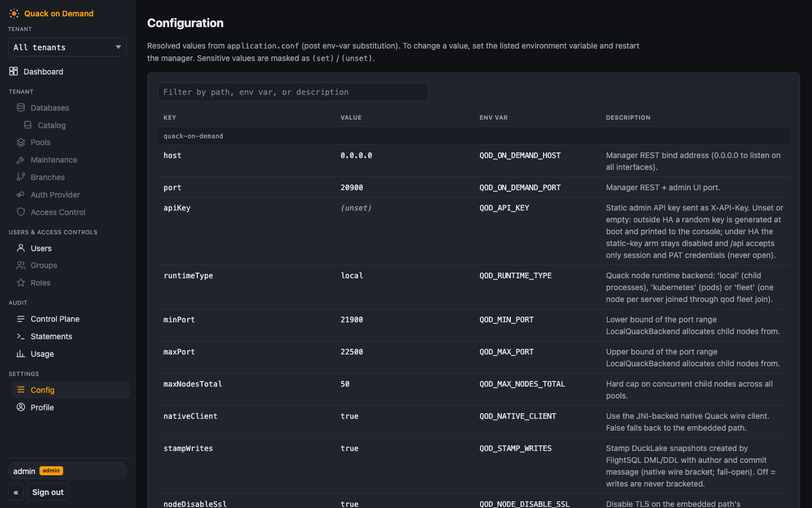
Task: Click the Statements terminal prompt icon
Action: point(21,336)
